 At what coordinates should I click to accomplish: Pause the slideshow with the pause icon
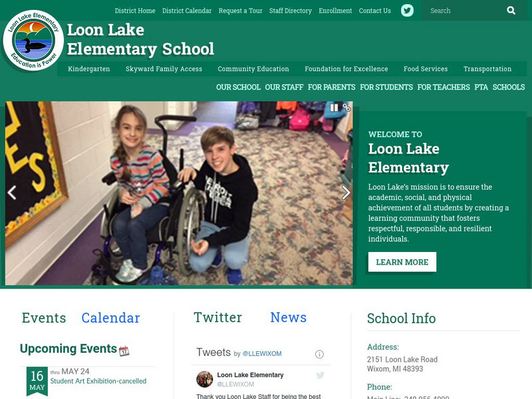click(334, 108)
